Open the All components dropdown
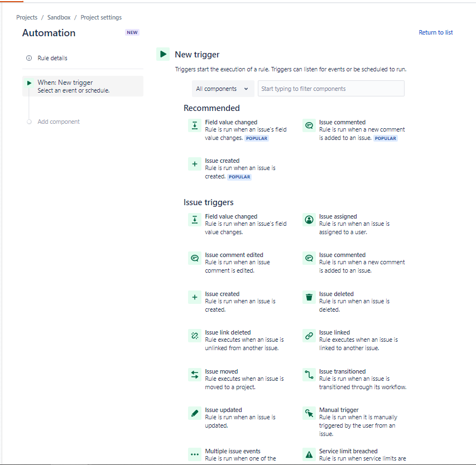This screenshot has height=465, width=476. pos(223,89)
